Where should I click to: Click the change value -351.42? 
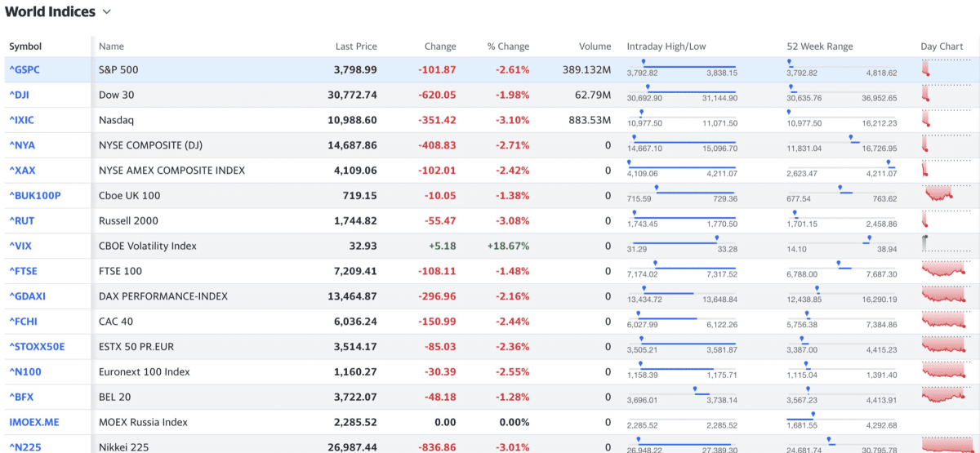click(437, 121)
